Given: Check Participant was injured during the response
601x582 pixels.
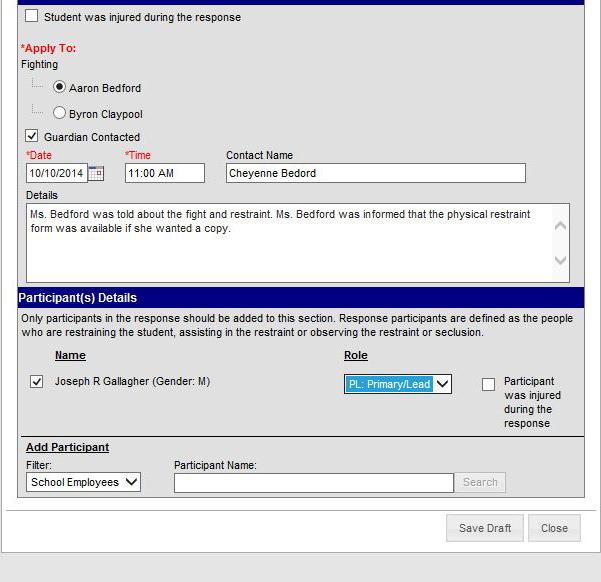Looking at the screenshot, I should [x=488, y=384].
